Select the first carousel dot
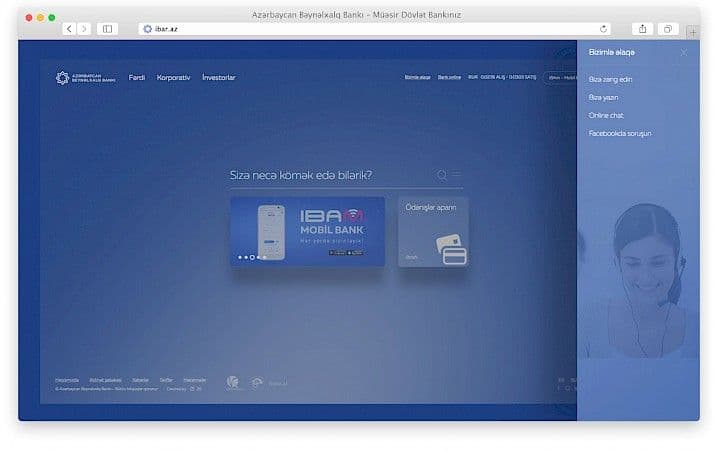Screen dimensions: 717x451 pyautogui.click(x=240, y=258)
